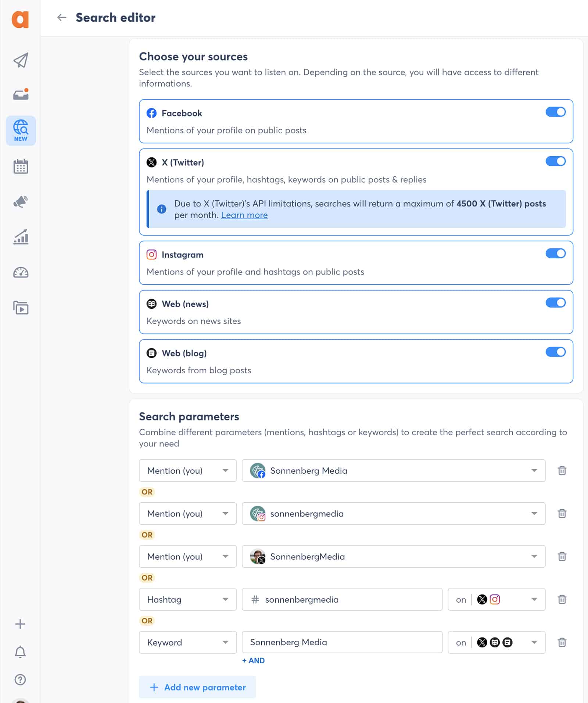Expand the Sonnenberg Media Facebook profile dropdown
Screen dimensions: 588x703
click(x=394, y=470)
